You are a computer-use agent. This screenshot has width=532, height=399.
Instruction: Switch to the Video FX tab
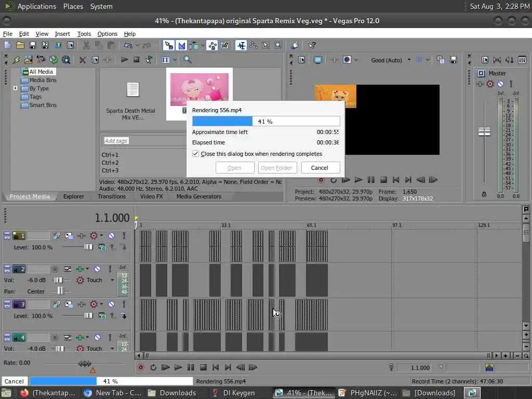coord(151,196)
